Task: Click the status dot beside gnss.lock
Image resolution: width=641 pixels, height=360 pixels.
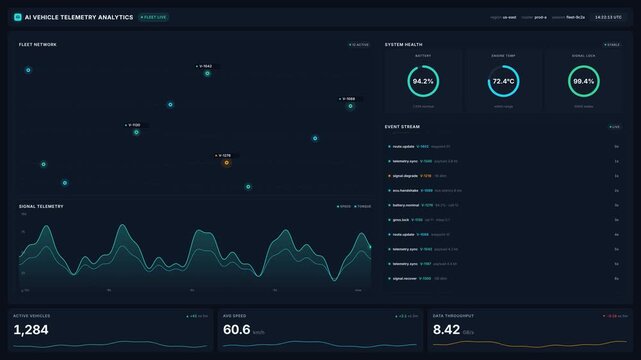Action: pos(389,220)
